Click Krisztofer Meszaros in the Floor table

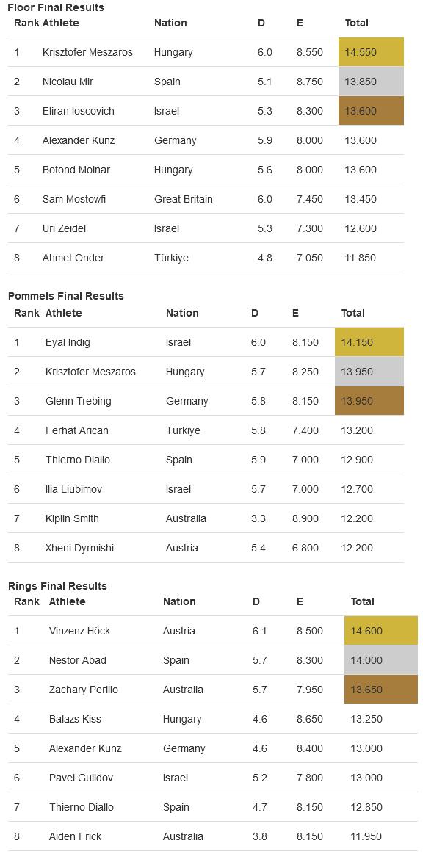87,52
